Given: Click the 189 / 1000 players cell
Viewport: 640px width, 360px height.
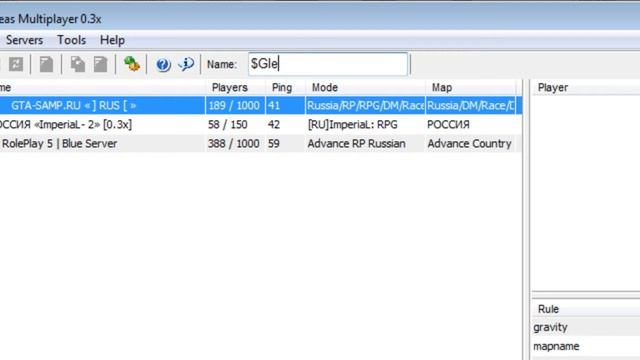Looking at the screenshot, I should [x=234, y=106].
